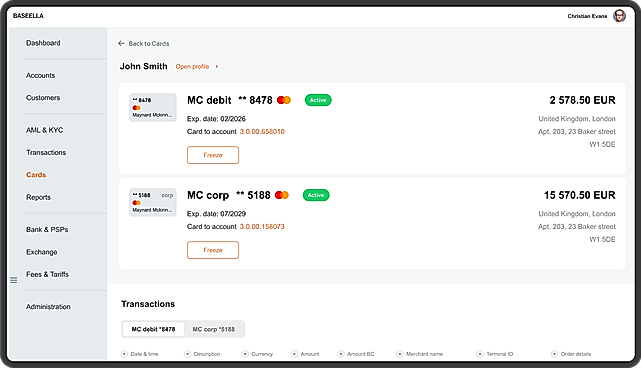Open the MC debit 8478 card thumbnail
Image resolution: width=641 pixels, height=368 pixels.
point(153,107)
